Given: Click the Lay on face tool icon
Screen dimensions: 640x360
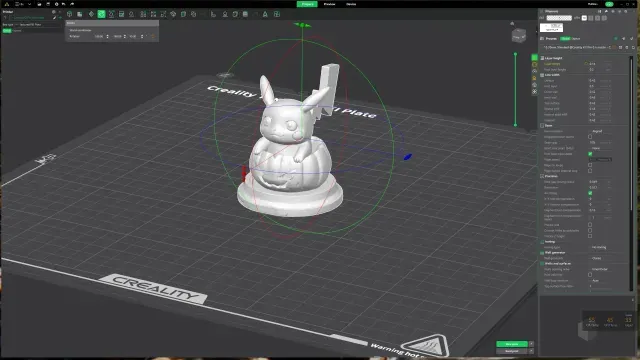Looking at the screenshot, I should coord(131,14).
